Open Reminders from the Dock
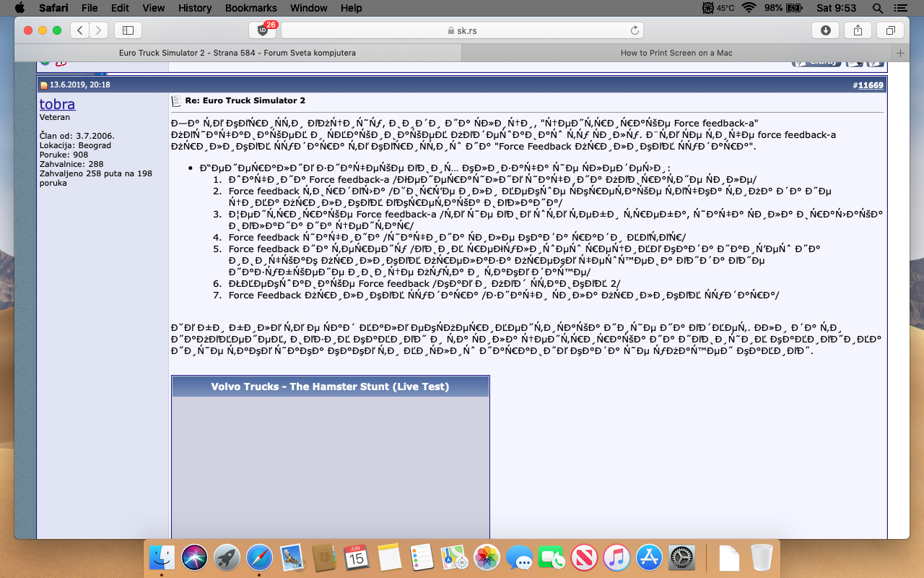 click(422, 558)
